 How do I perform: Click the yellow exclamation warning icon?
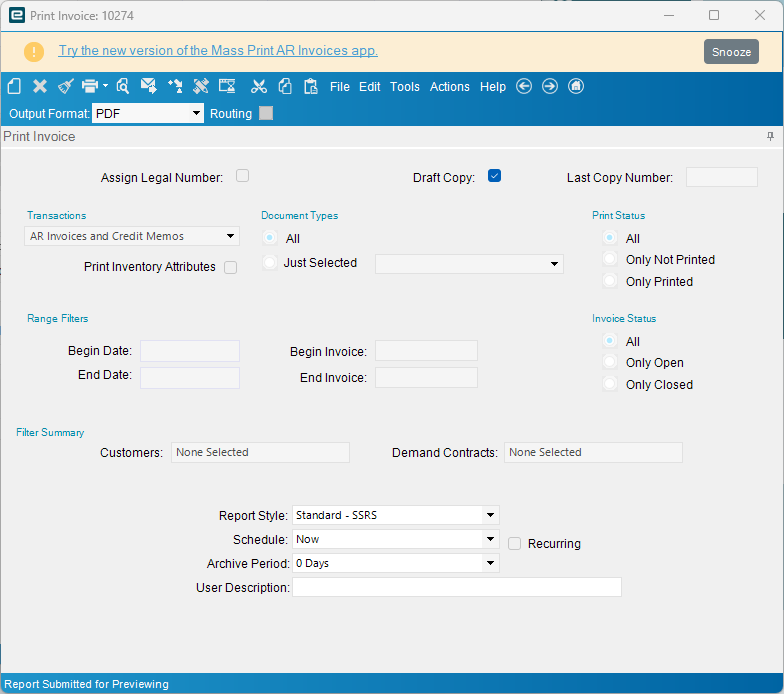[34, 52]
